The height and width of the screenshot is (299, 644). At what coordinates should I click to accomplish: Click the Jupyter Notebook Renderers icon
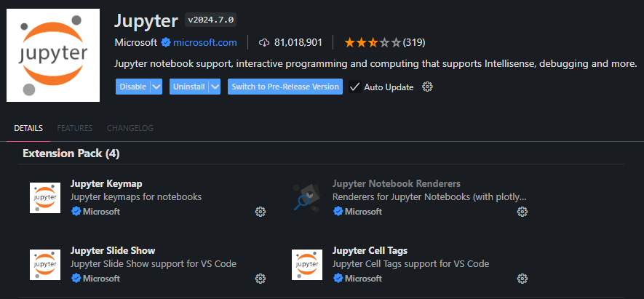tap(307, 198)
